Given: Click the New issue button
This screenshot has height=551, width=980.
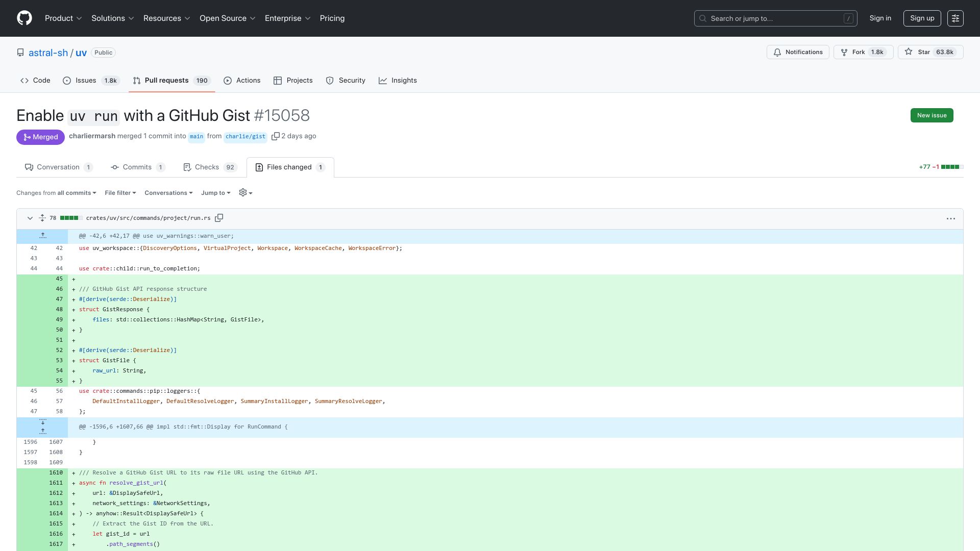Looking at the screenshot, I should [932, 115].
